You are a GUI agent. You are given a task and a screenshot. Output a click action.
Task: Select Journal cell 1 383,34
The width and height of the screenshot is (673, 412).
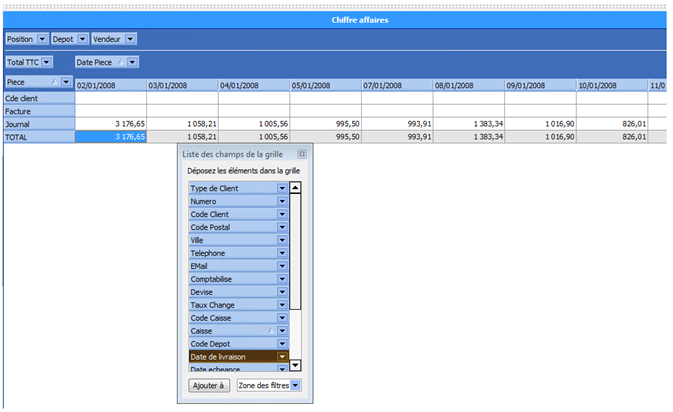tap(469, 124)
